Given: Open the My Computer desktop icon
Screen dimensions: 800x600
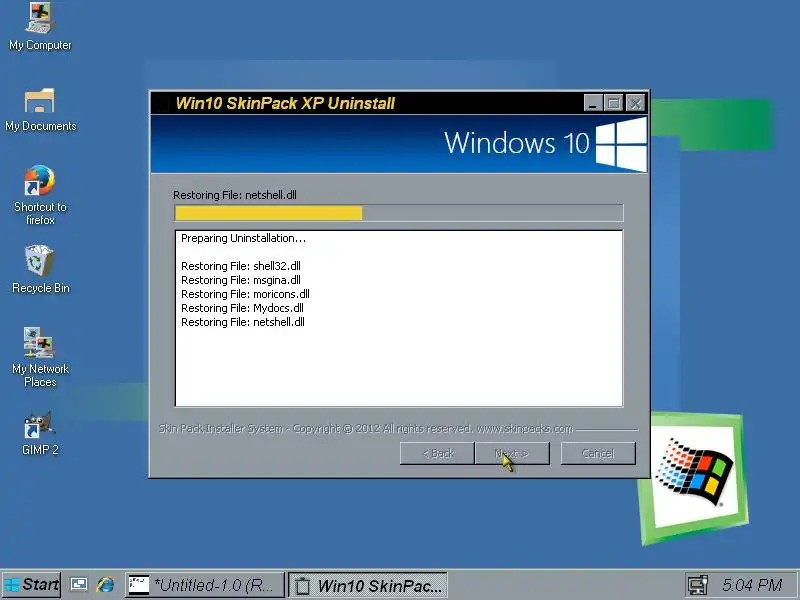Looking at the screenshot, I should pos(40,28).
